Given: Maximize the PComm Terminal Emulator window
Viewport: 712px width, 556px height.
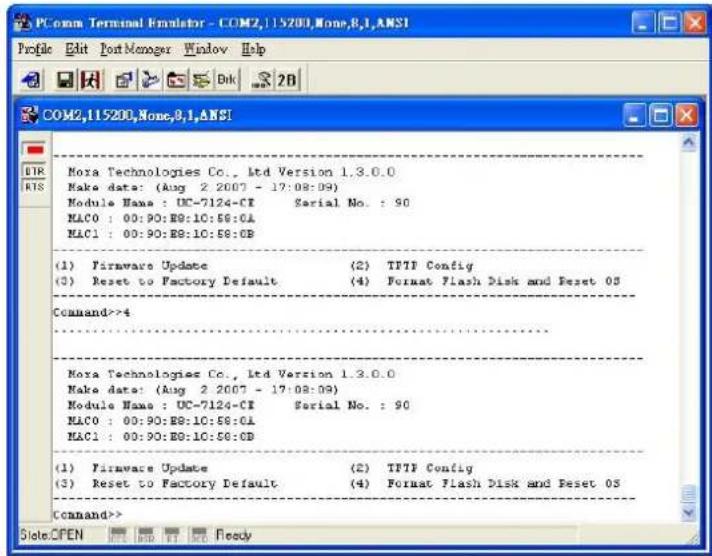Looking at the screenshot, I should tap(669, 23).
